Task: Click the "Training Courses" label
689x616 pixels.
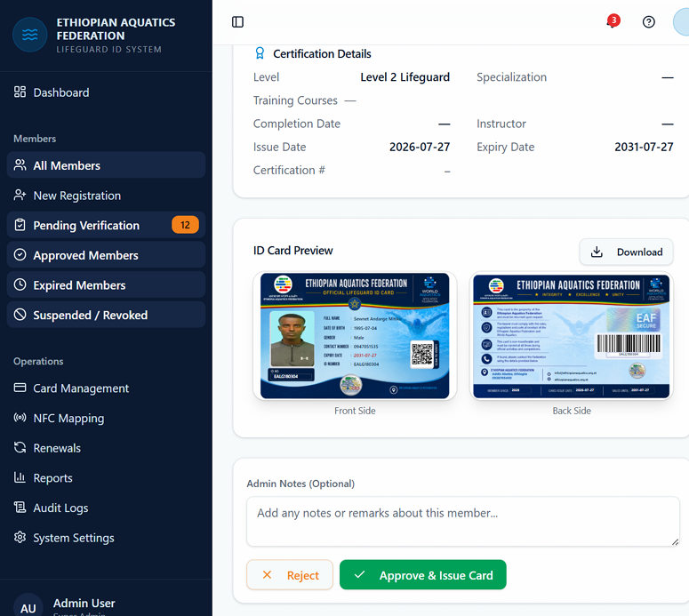Action: (295, 100)
